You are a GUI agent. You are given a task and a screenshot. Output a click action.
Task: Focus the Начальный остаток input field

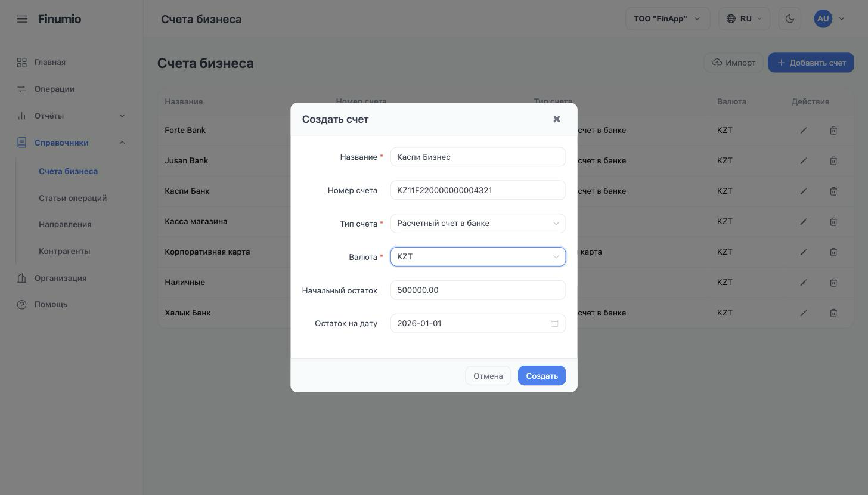click(478, 290)
